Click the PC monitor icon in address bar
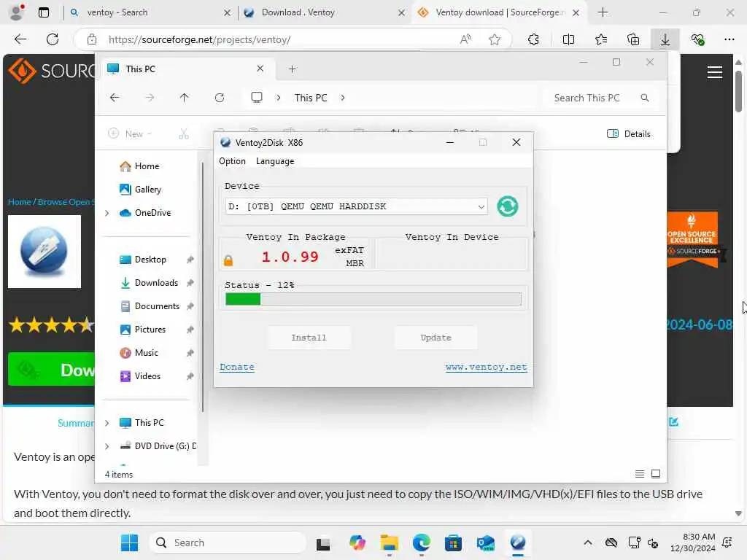Image resolution: width=747 pixels, height=560 pixels. pos(257,98)
